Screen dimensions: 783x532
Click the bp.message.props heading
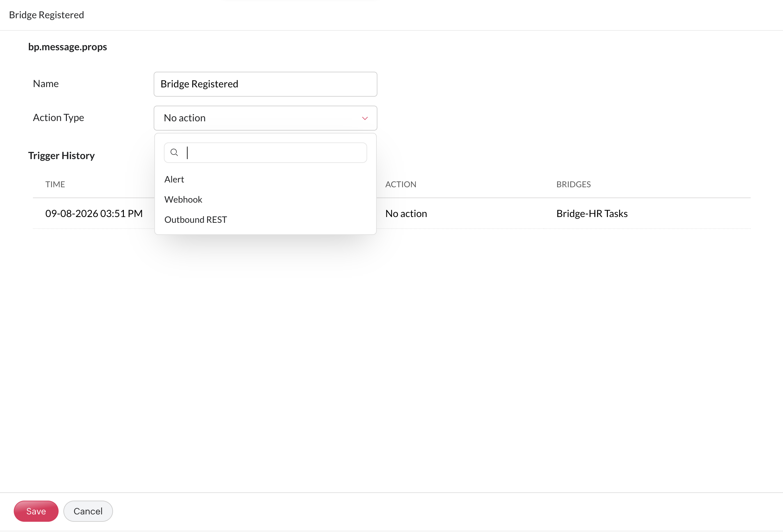pyautogui.click(x=67, y=47)
